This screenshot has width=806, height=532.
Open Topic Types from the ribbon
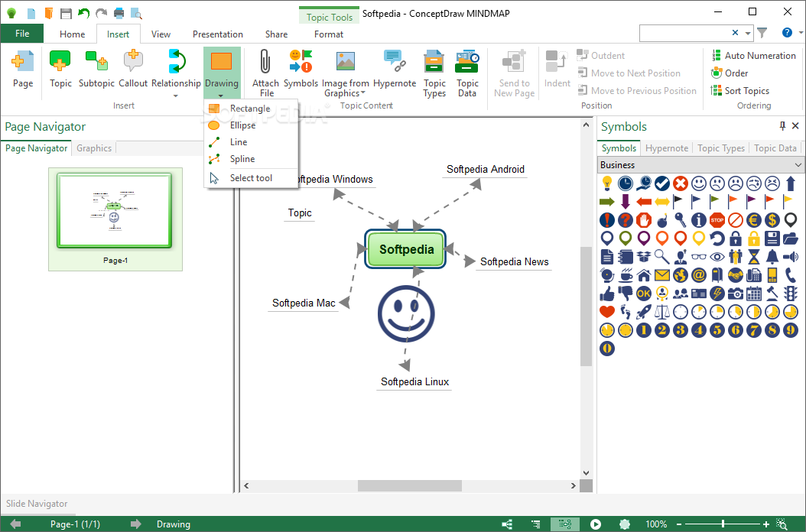[434, 73]
